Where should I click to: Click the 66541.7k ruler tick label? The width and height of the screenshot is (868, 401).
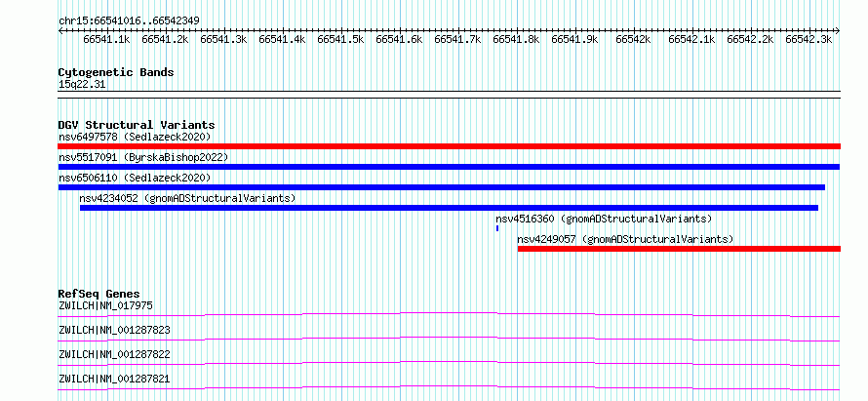pyautogui.click(x=457, y=40)
